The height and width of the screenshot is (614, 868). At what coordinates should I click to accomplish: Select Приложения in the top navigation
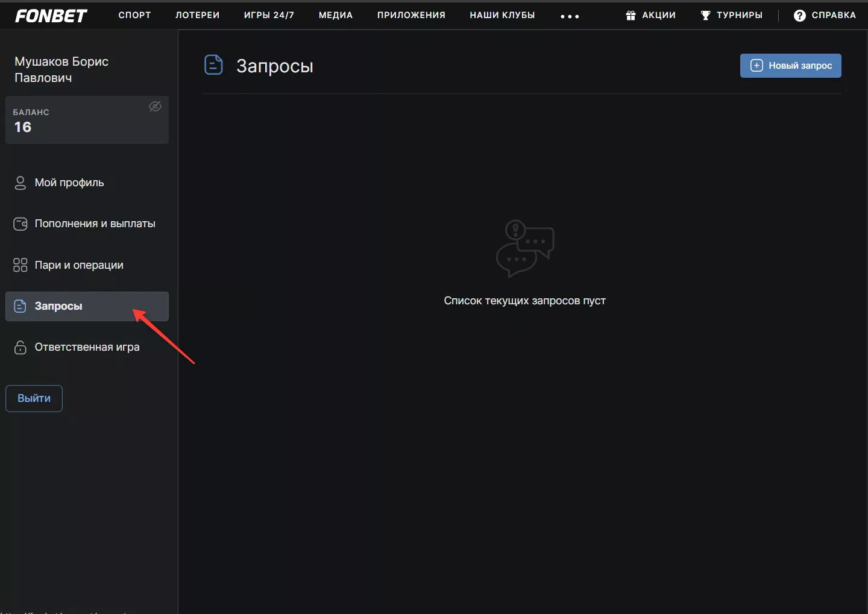[x=411, y=15]
